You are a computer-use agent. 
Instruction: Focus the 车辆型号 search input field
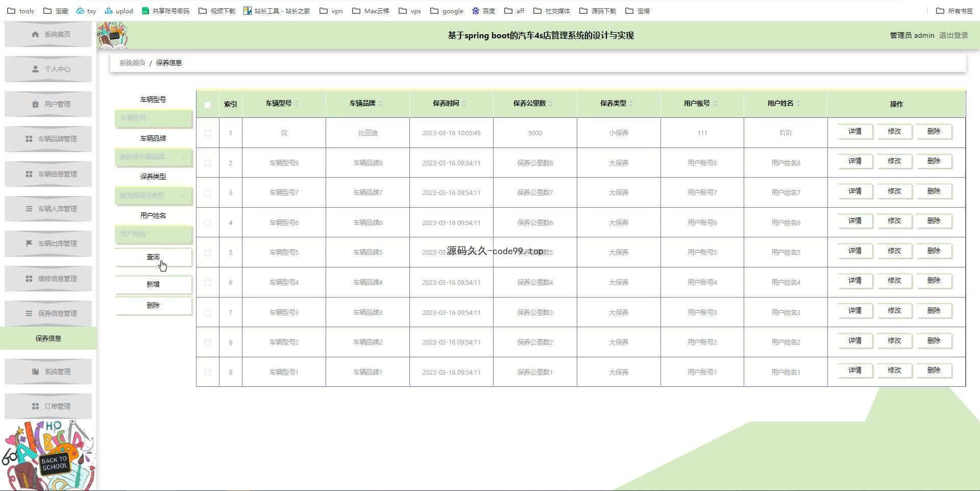(x=153, y=118)
